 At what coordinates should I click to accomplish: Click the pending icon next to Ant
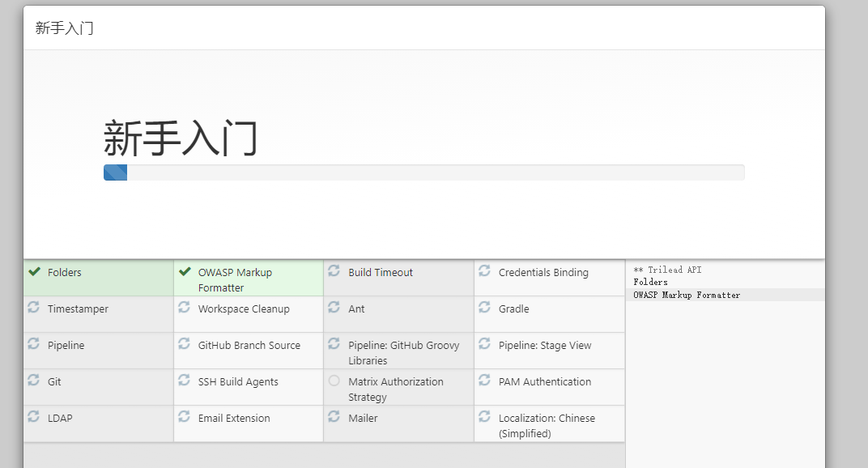tap(334, 308)
